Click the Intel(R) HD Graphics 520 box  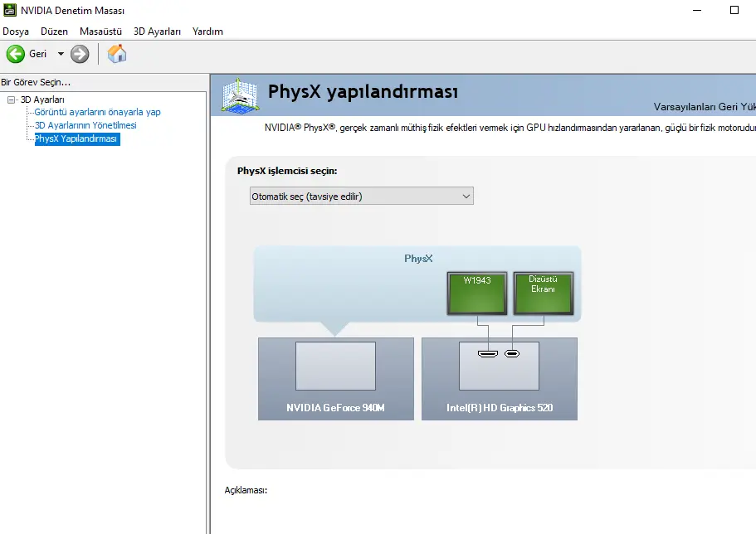[499, 379]
